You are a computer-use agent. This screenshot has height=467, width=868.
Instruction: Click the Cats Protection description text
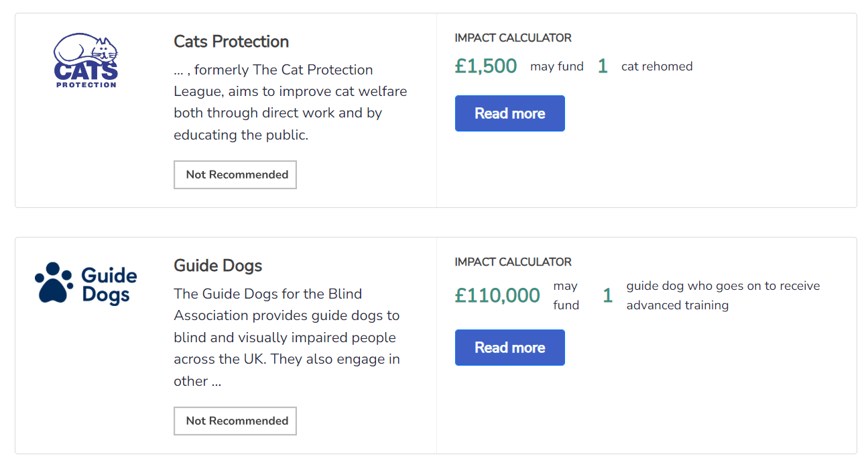pyautogui.click(x=290, y=102)
